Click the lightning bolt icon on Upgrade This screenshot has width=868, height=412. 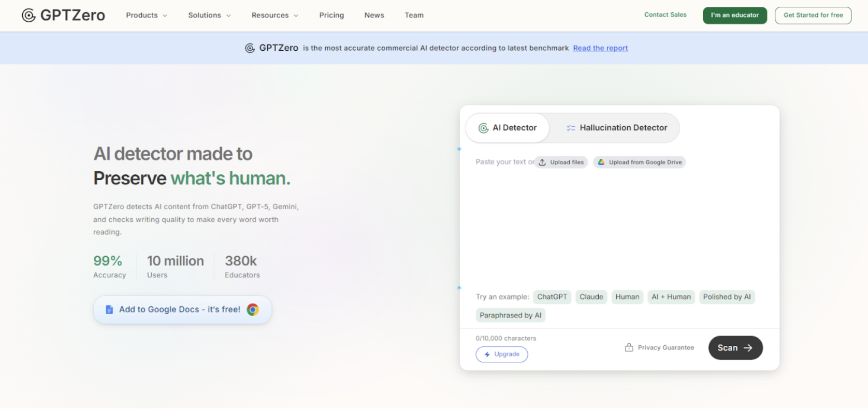coord(487,355)
